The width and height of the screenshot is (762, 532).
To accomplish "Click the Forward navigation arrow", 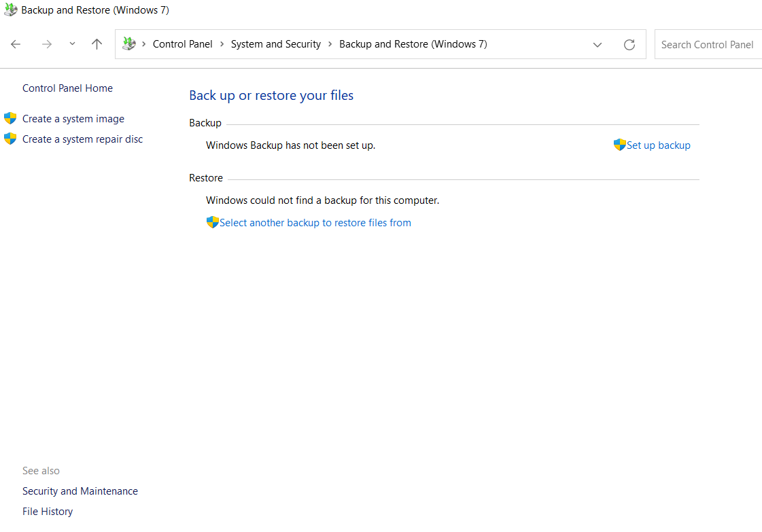I will coord(46,44).
